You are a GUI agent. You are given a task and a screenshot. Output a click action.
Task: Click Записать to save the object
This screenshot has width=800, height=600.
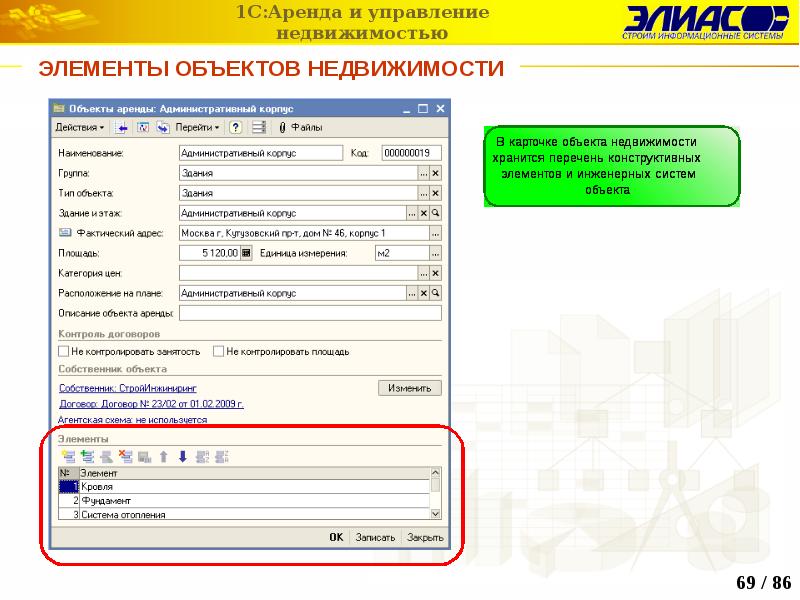[376, 537]
